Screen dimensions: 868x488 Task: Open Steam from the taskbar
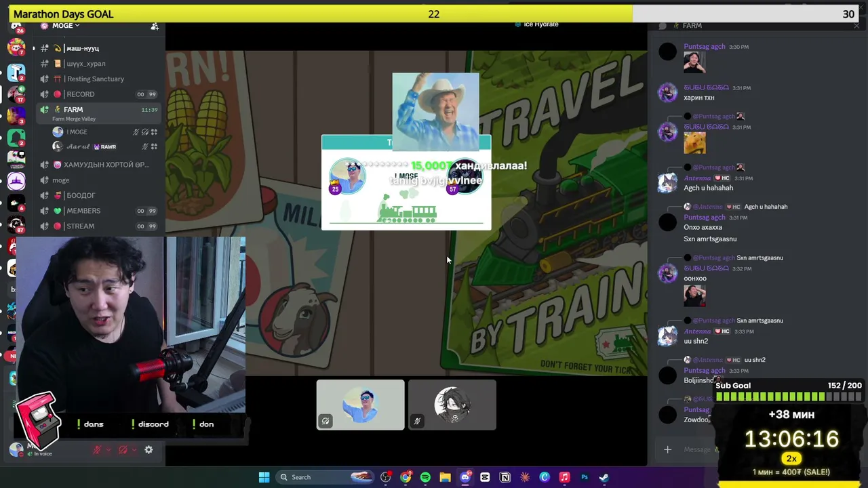pyautogui.click(x=604, y=477)
